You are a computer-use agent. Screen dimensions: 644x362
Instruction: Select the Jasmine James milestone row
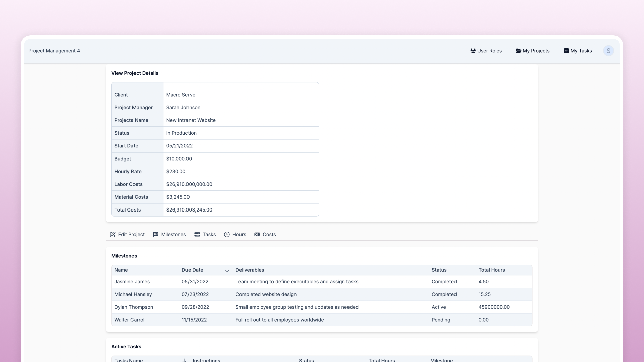pyautogui.click(x=132, y=282)
